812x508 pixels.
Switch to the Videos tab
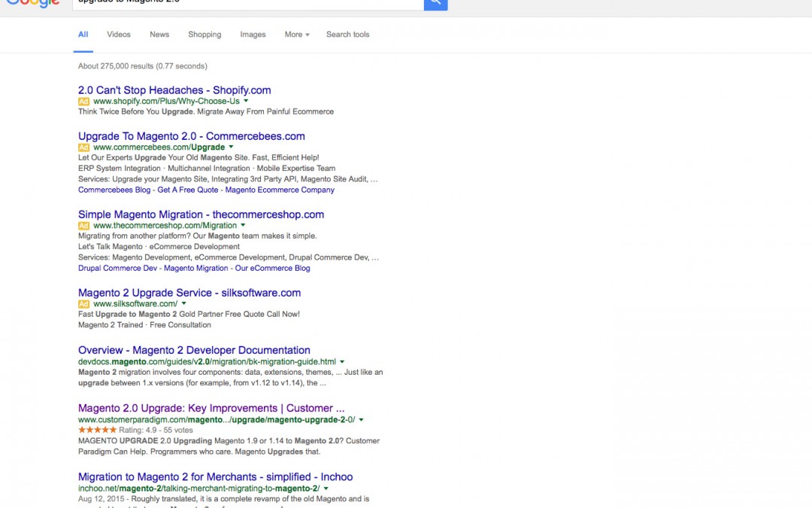coord(118,35)
